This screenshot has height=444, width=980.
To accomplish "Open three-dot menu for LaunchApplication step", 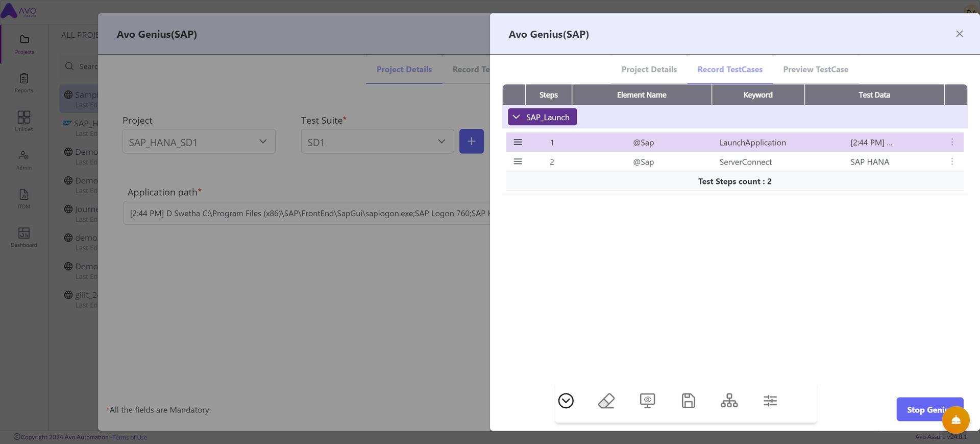I will point(952,142).
